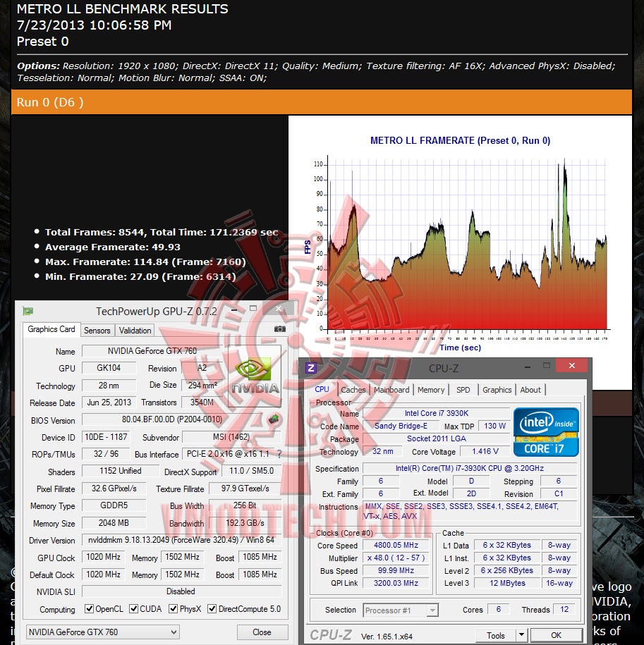Minimize the CPU-Z window
Image resolution: width=644 pixels, height=645 pixels.
pyautogui.click(x=528, y=366)
